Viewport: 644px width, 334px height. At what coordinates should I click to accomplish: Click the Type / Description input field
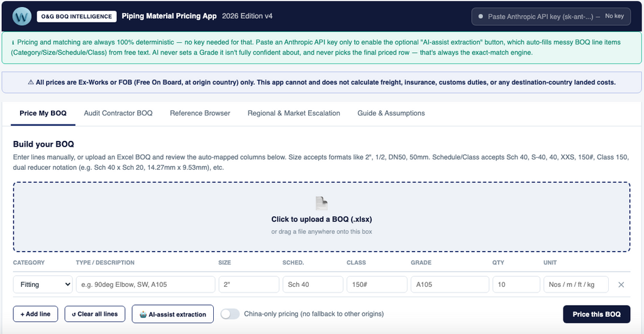pyautogui.click(x=145, y=285)
